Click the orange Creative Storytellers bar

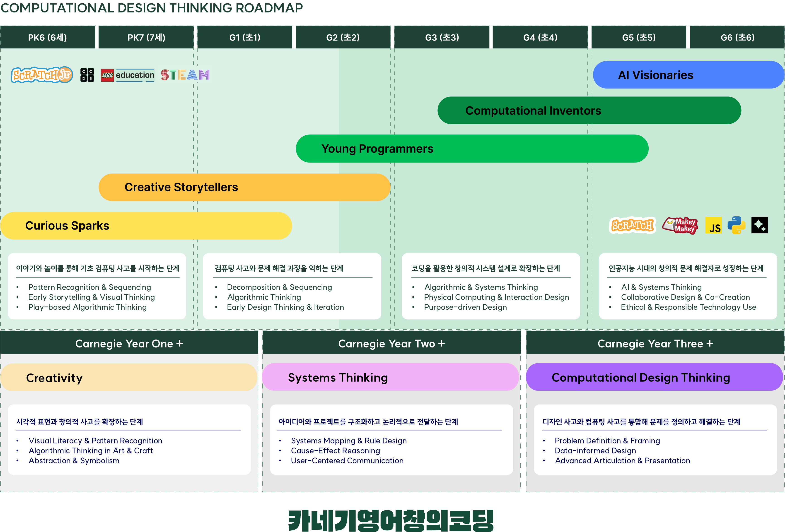(244, 187)
